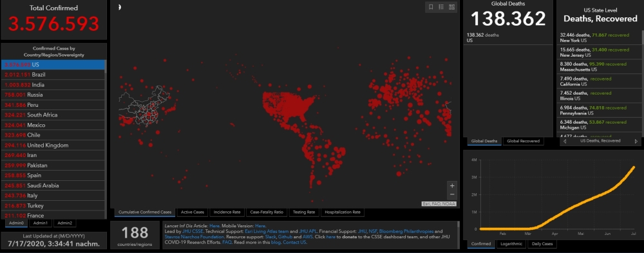Select India in the confirmed cases list
This screenshot has height=253, width=644.
[53, 84]
